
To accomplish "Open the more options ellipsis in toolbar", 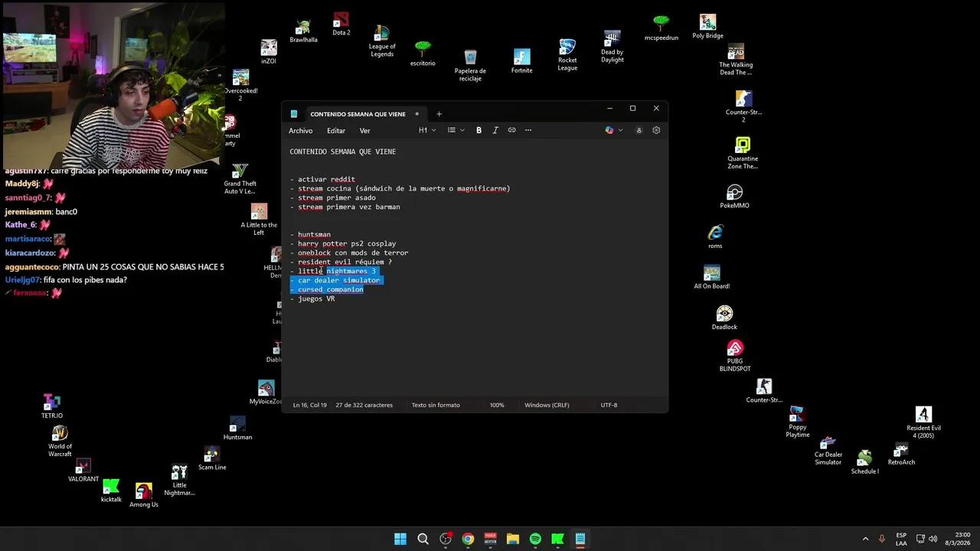I will (x=528, y=130).
